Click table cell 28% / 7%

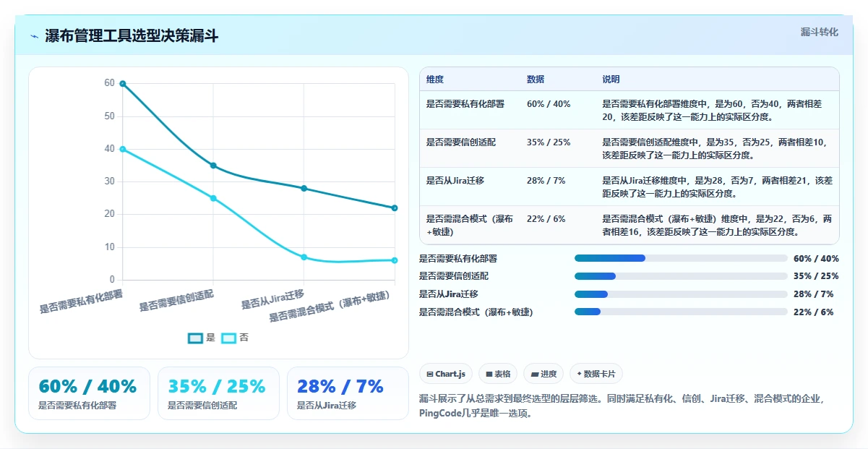pyautogui.click(x=546, y=181)
